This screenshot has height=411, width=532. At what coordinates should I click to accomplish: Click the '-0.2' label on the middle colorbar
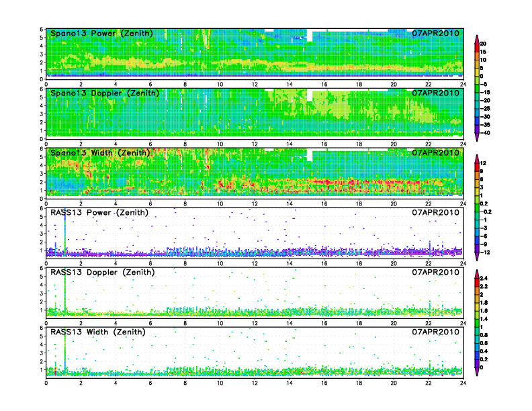click(486, 212)
